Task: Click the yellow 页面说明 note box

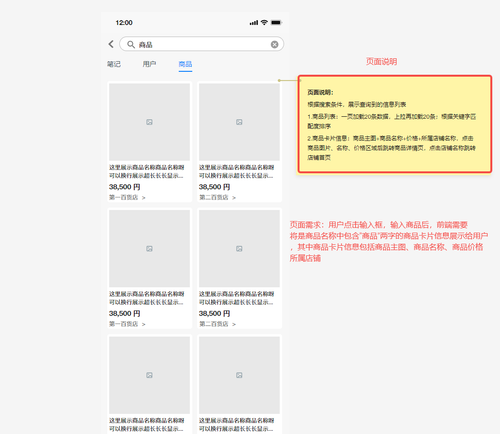Action: [395, 124]
